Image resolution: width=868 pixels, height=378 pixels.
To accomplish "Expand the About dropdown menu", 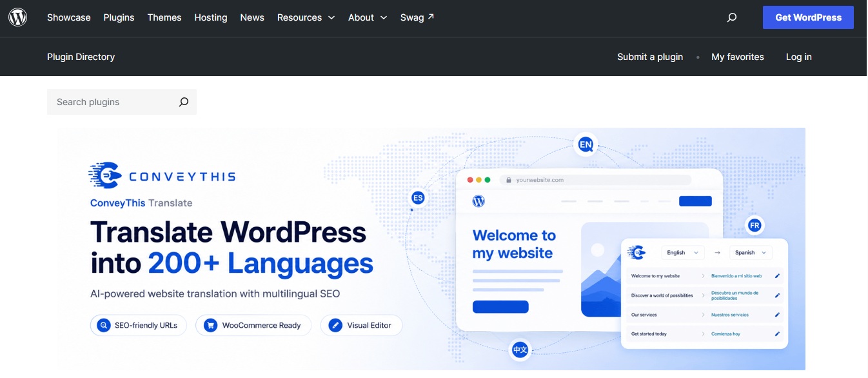I will pyautogui.click(x=368, y=17).
